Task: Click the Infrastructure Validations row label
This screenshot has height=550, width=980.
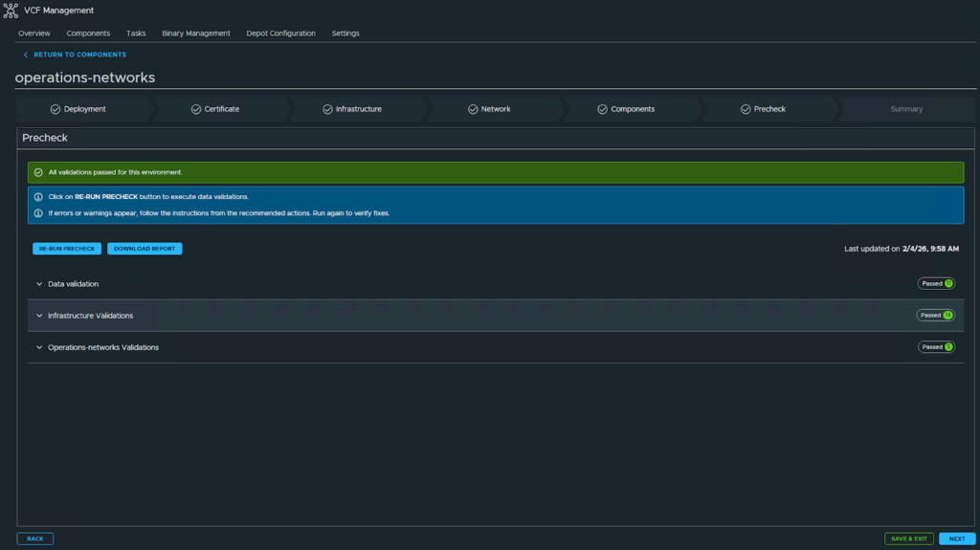Action: pyautogui.click(x=91, y=317)
